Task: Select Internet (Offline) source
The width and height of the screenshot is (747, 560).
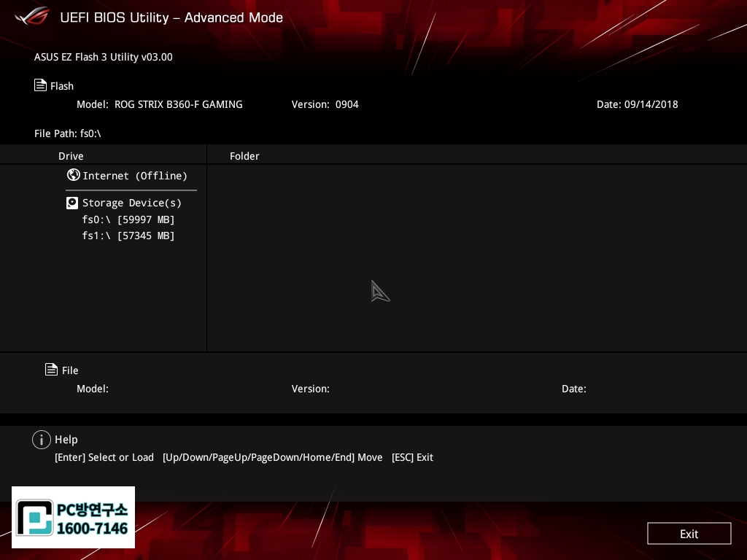Action: [x=135, y=176]
